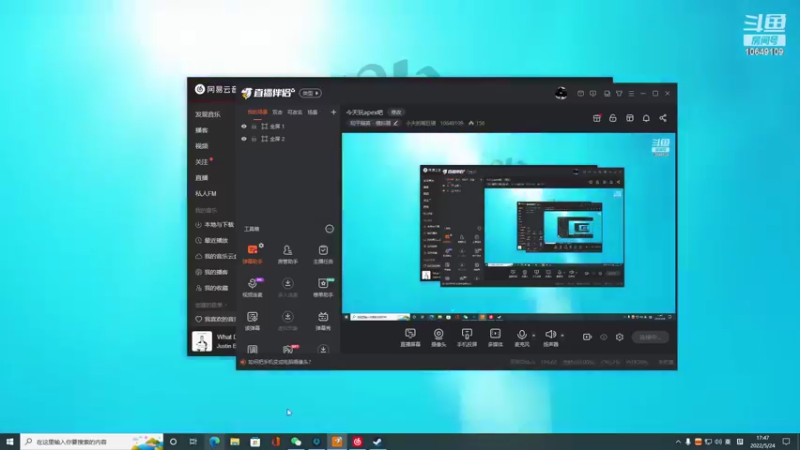Expand speaker options arrow

click(x=562, y=335)
